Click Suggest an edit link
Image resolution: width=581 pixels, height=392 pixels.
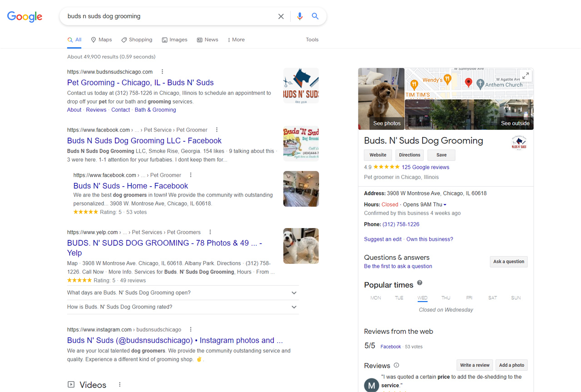pos(383,239)
